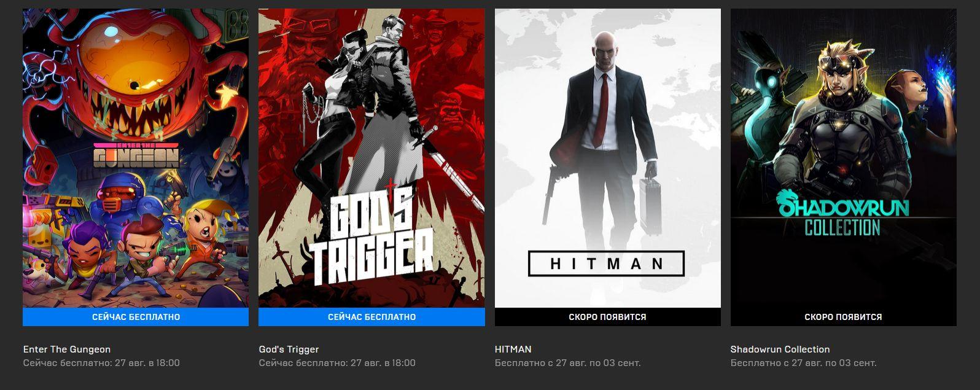Open the Shadowrun Collection title link
980x390 pixels.
pos(780,349)
